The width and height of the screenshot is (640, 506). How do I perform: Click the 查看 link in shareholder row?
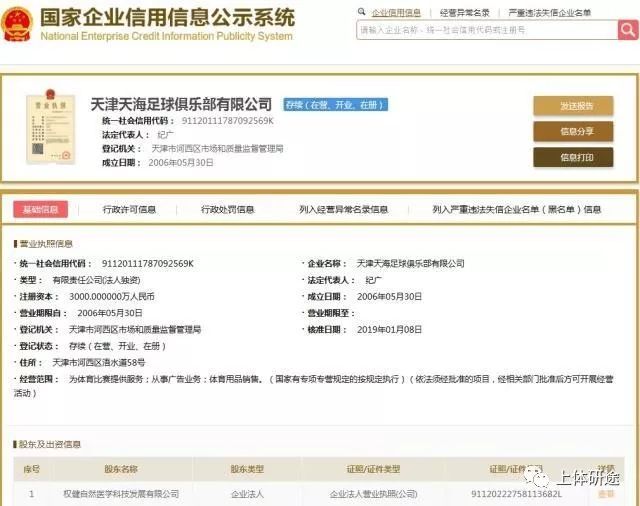(606, 494)
